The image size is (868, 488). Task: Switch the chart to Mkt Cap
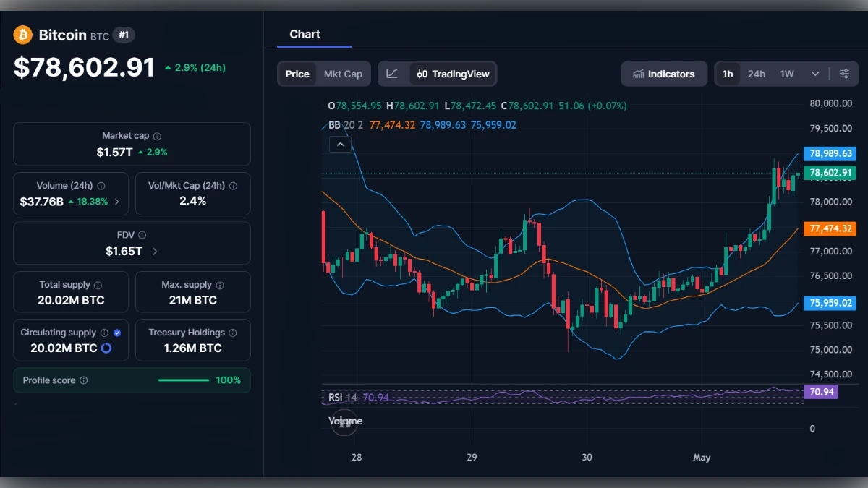[x=343, y=74]
